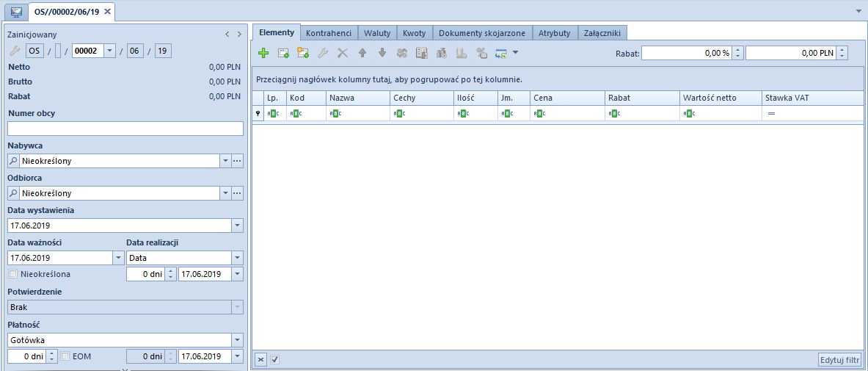Image resolution: width=868 pixels, height=371 pixels.
Task: Open the Data realizacji date picker dropdown
Action: click(x=237, y=274)
